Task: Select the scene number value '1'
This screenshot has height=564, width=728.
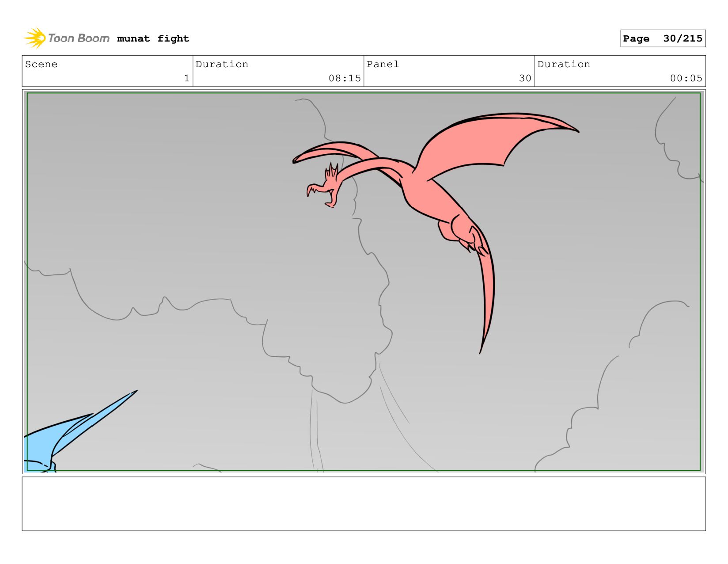Action: pyautogui.click(x=187, y=78)
